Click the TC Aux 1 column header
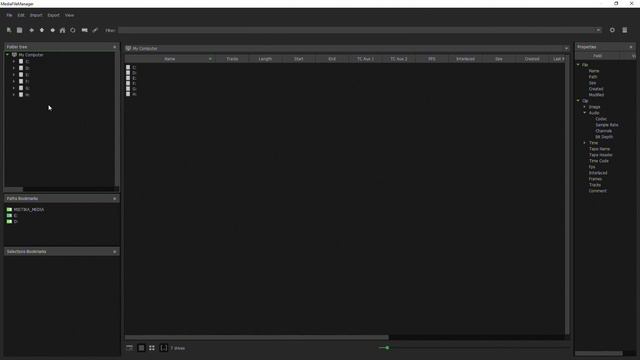This screenshot has height=360, width=640. (365, 59)
